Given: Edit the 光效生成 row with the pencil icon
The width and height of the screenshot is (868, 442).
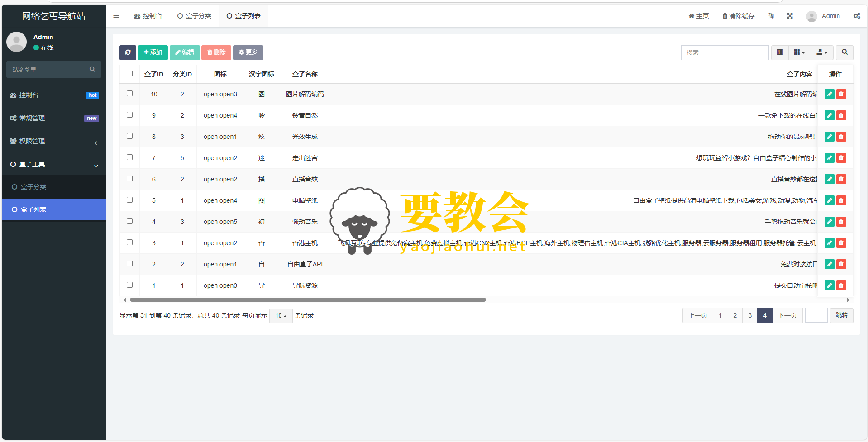Looking at the screenshot, I should [830, 137].
